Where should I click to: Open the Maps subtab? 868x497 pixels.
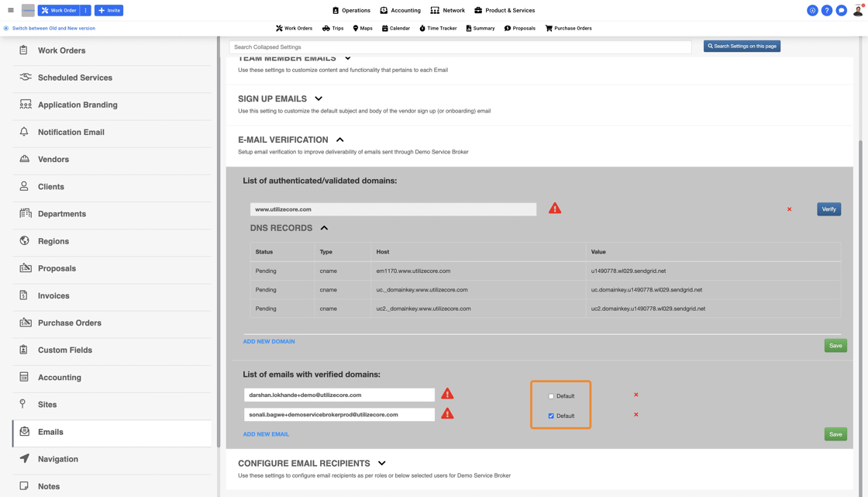[363, 28]
